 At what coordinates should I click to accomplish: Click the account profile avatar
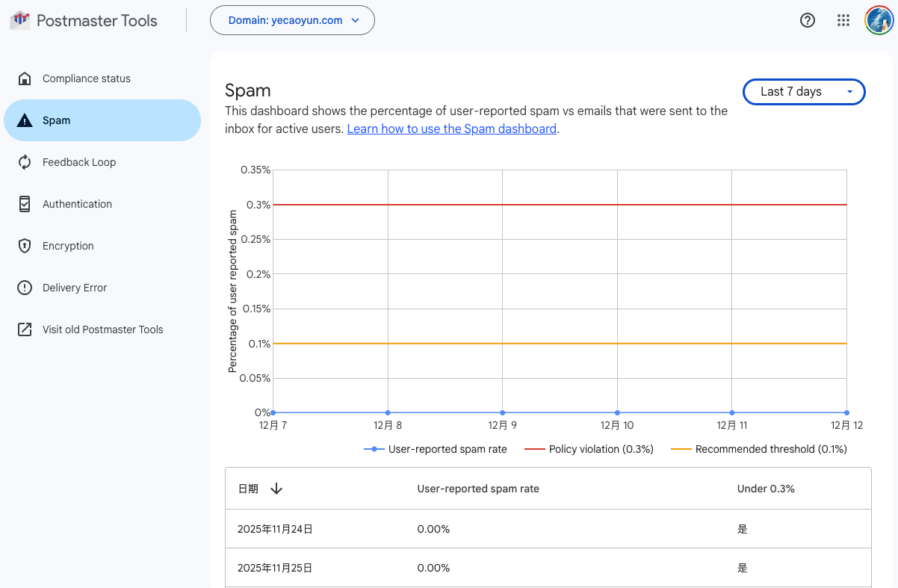879,21
